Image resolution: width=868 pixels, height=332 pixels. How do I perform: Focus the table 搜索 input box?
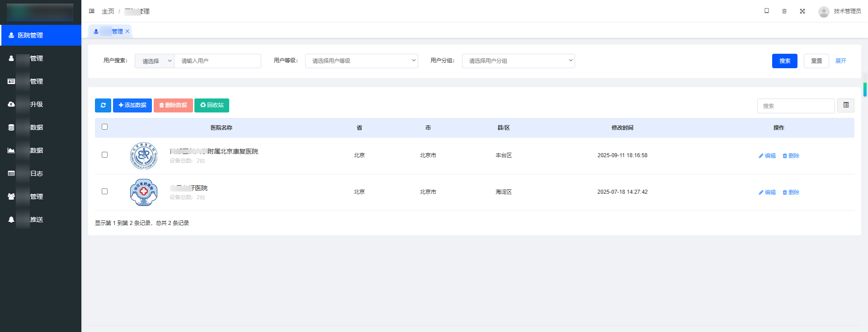[x=796, y=106]
